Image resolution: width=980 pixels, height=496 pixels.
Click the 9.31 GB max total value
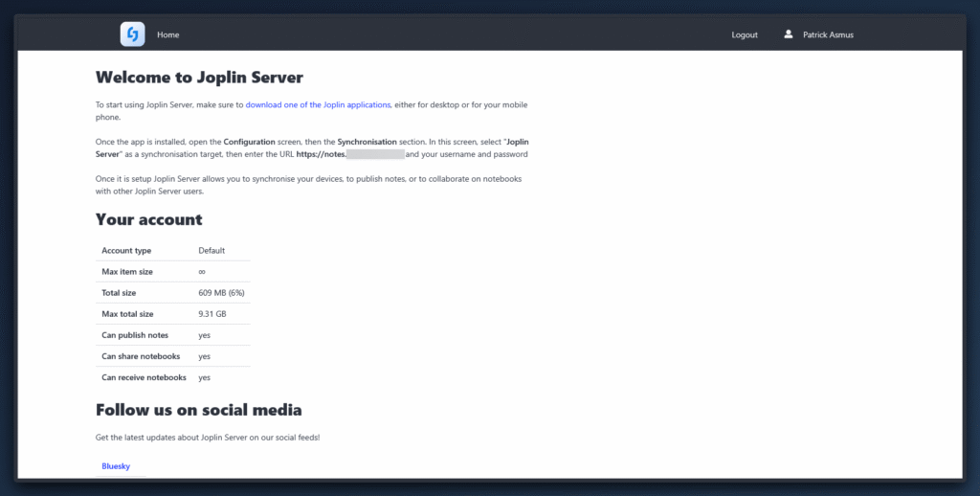[x=212, y=314]
